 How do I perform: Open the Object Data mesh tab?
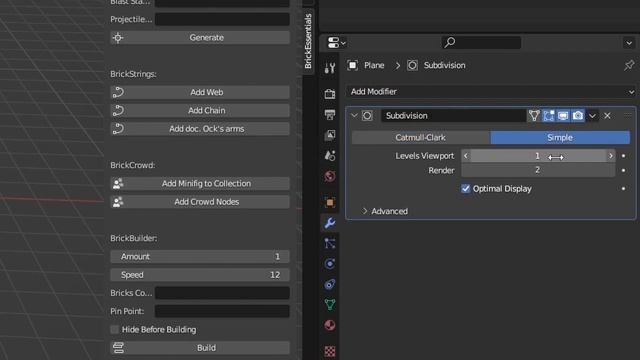click(x=330, y=304)
